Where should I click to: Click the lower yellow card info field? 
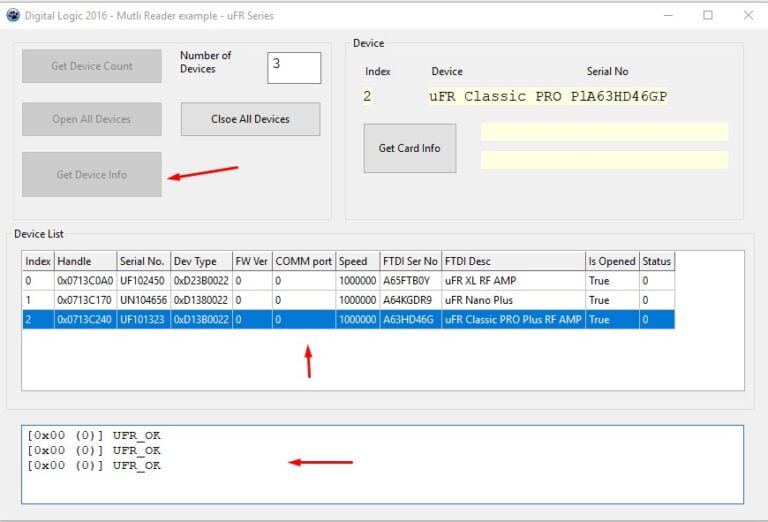(x=604, y=160)
